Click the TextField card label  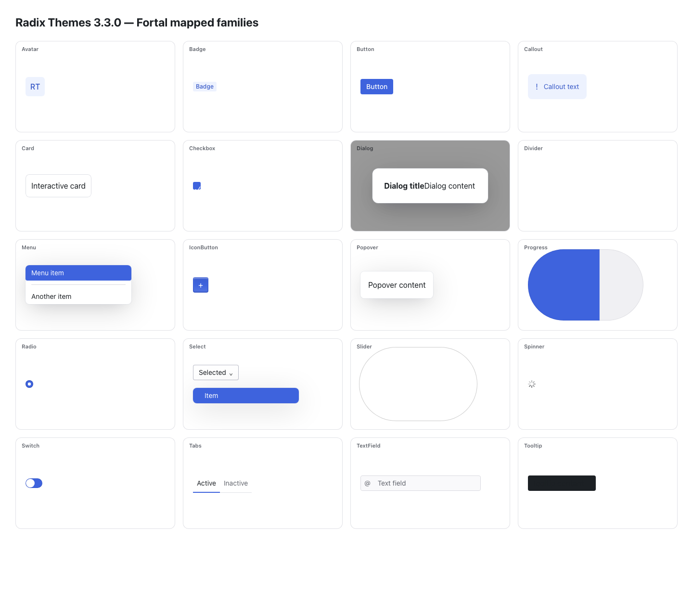368,446
